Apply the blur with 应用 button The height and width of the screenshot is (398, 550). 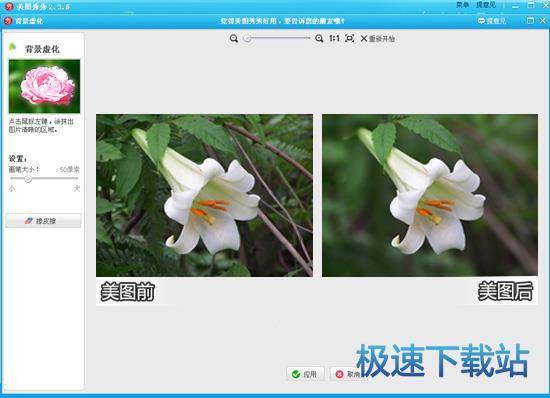[x=305, y=374]
